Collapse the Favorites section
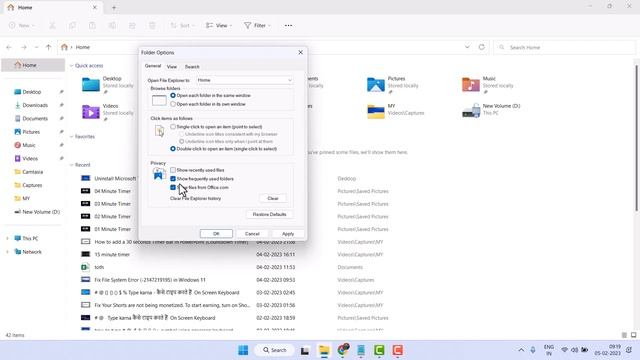Screen dimensions: 640x360 click(x=71, y=137)
